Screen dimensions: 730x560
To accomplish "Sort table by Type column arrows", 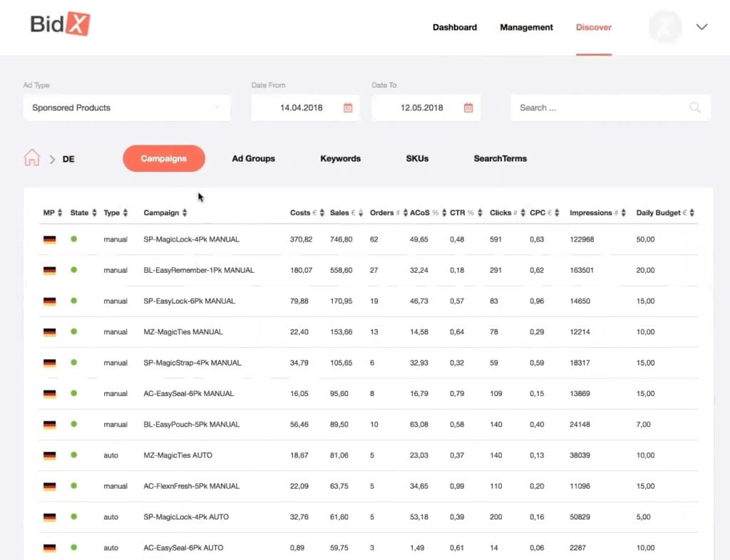I will (125, 213).
